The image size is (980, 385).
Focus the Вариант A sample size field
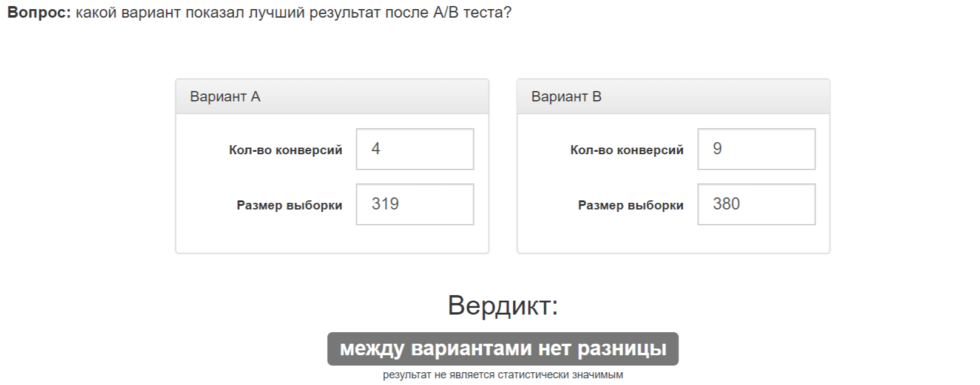pyautogui.click(x=414, y=204)
